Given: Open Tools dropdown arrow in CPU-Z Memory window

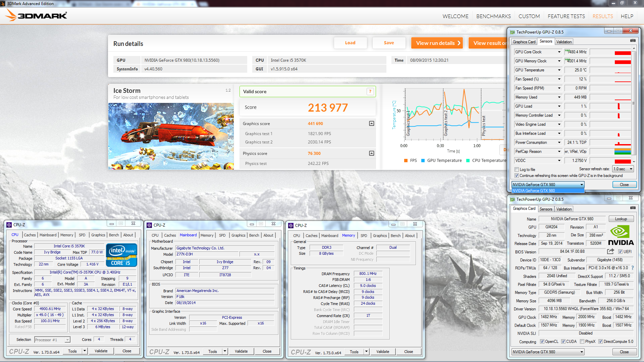Looking at the screenshot, I should [366, 352].
